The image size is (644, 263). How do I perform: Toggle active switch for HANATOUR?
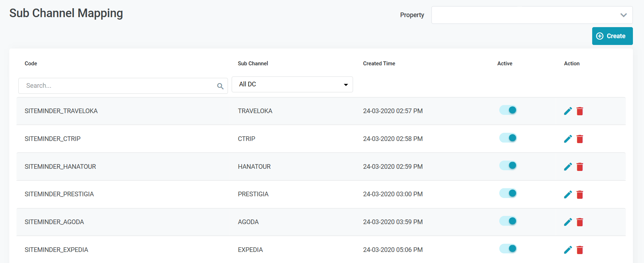(508, 166)
